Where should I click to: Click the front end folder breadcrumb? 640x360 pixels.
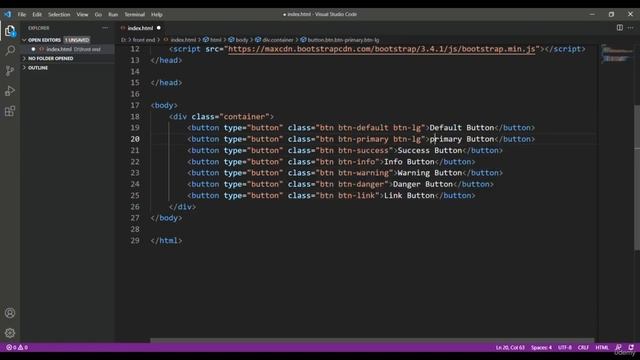click(144, 40)
